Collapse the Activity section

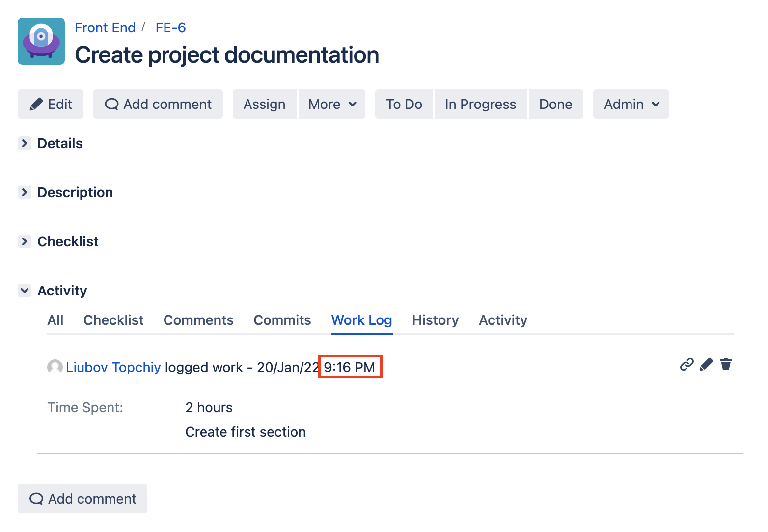tap(25, 291)
